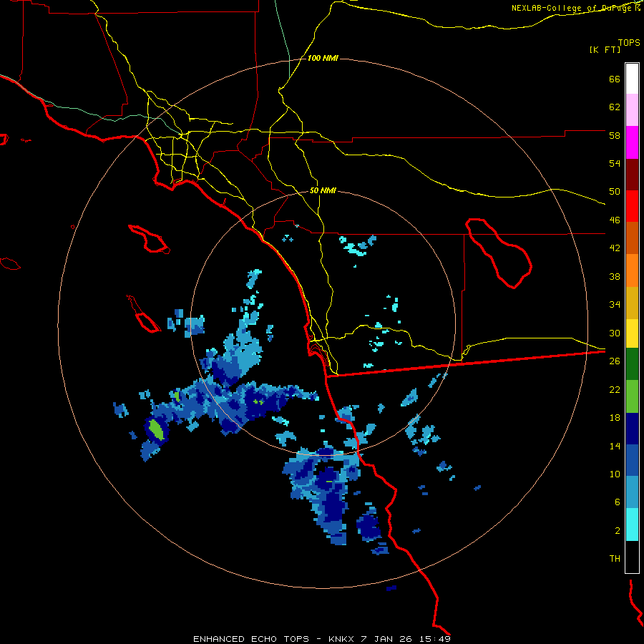Click the '42' legend value
Image resolution: width=644 pixels, height=644 pixels.
point(615,248)
